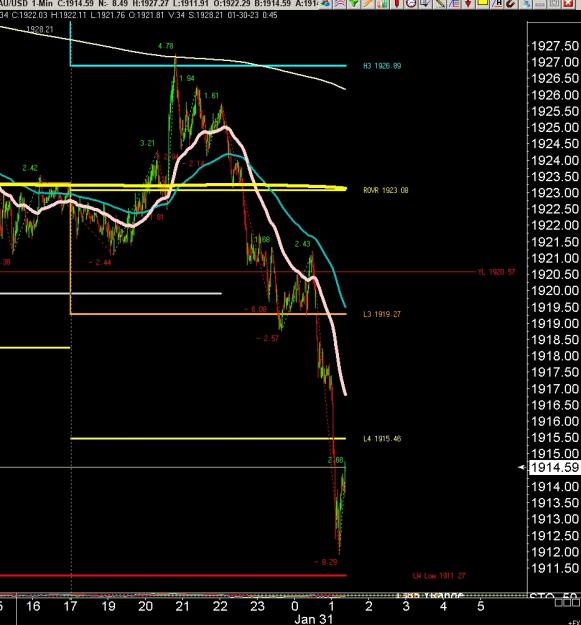Select the red marker tool icon
Viewport: 581px width, 625px height.
[396, 4]
